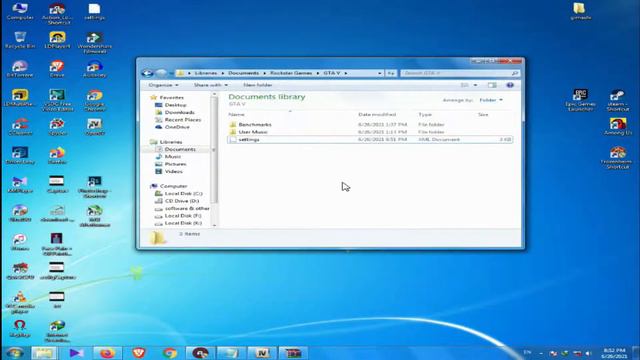640x360 pixels.
Task: Click the New folder button
Action: coord(258,85)
